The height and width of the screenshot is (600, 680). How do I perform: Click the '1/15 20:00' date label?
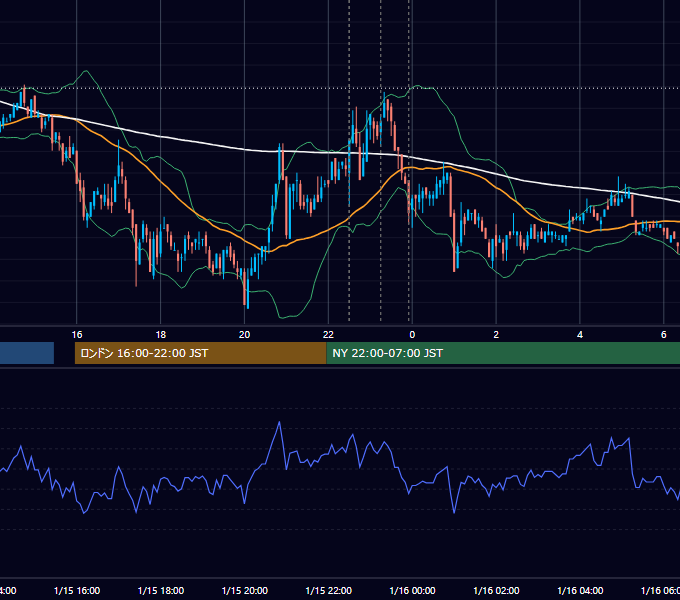(x=245, y=590)
